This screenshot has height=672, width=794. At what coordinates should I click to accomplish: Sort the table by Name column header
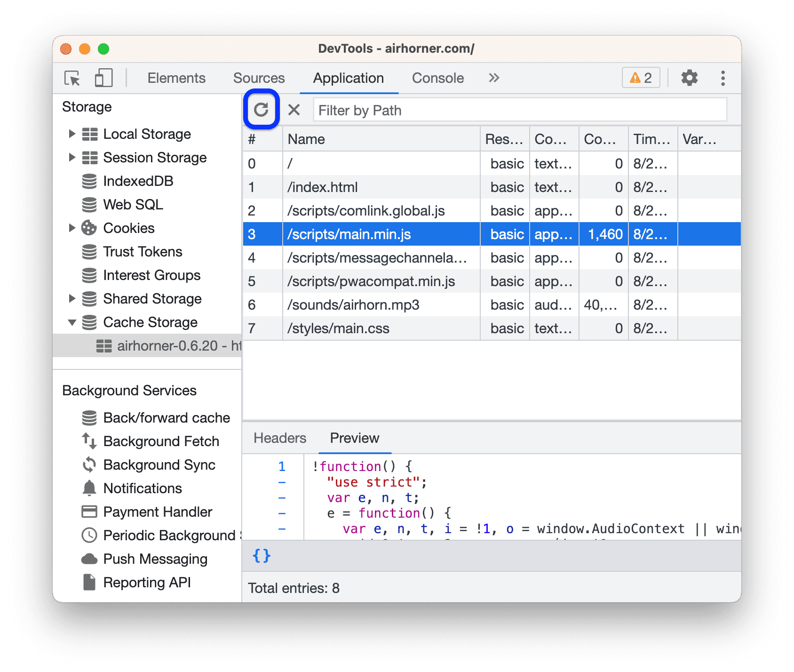click(381, 139)
